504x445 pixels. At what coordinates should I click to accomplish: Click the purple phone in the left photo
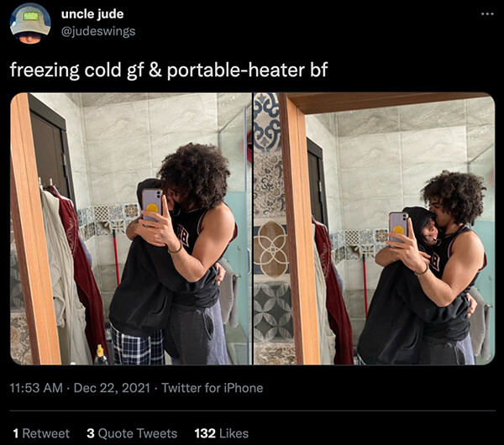[x=152, y=205]
